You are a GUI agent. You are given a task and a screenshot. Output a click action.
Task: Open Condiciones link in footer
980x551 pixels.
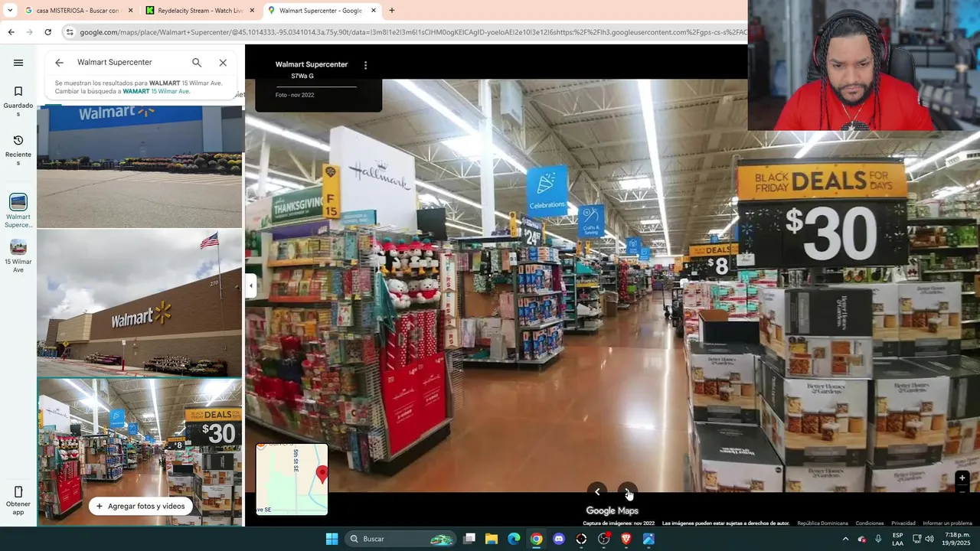870,523
